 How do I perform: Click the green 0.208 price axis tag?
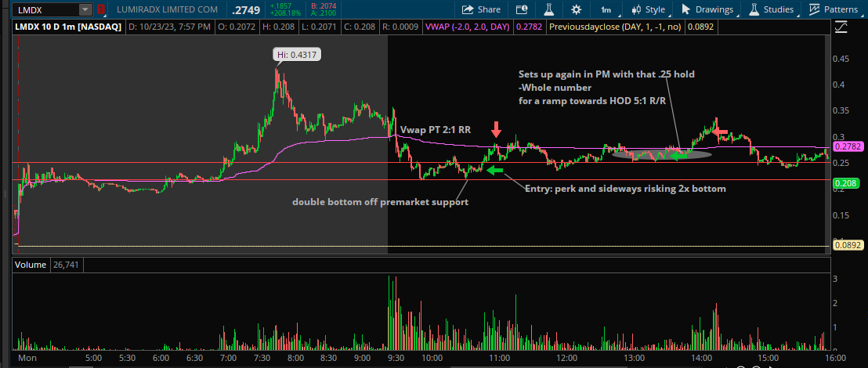point(844,182)
